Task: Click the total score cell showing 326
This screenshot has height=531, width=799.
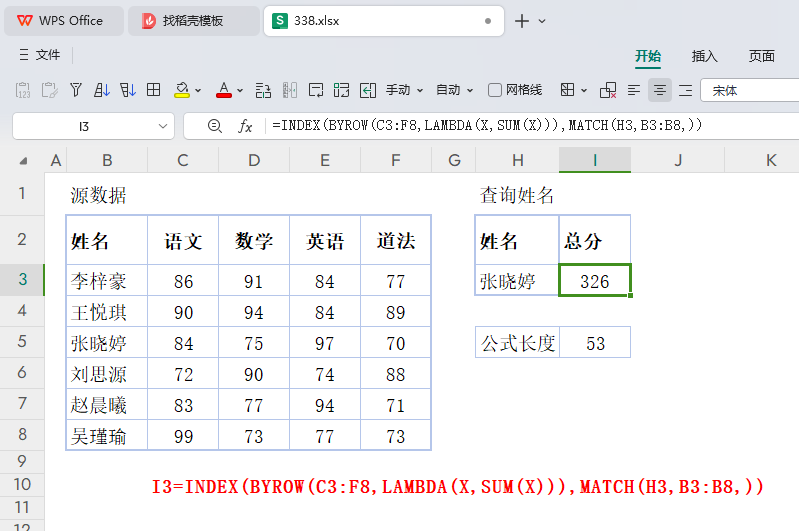Action: [x=595, y=280]
